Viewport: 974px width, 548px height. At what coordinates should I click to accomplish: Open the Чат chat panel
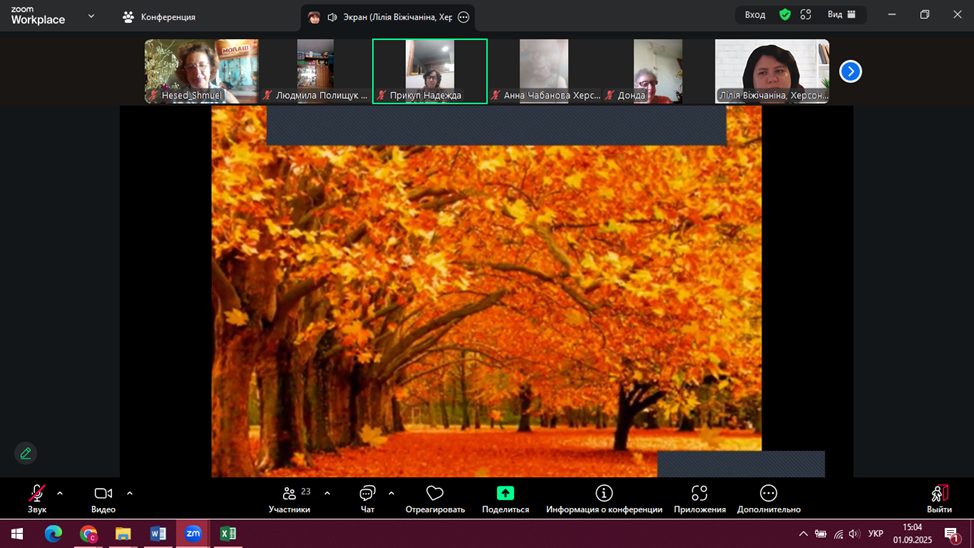point(367,497)
